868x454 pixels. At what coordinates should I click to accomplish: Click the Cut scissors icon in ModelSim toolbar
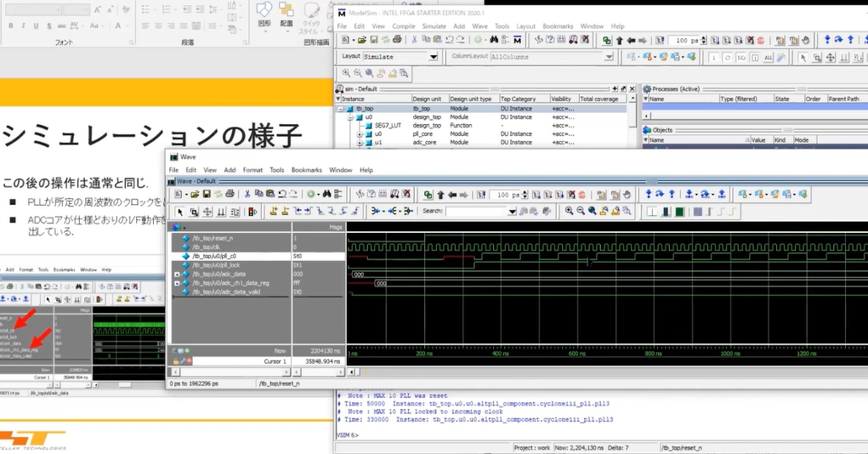(414, 40)
